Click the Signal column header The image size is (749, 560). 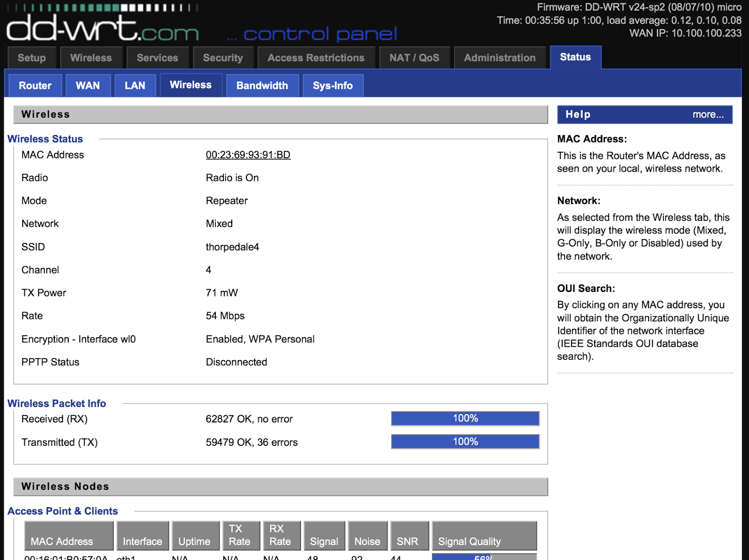[324, 536]
